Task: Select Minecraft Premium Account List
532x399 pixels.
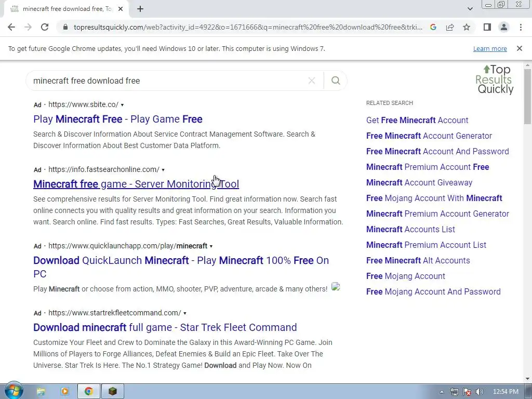Action: point(426,245)
